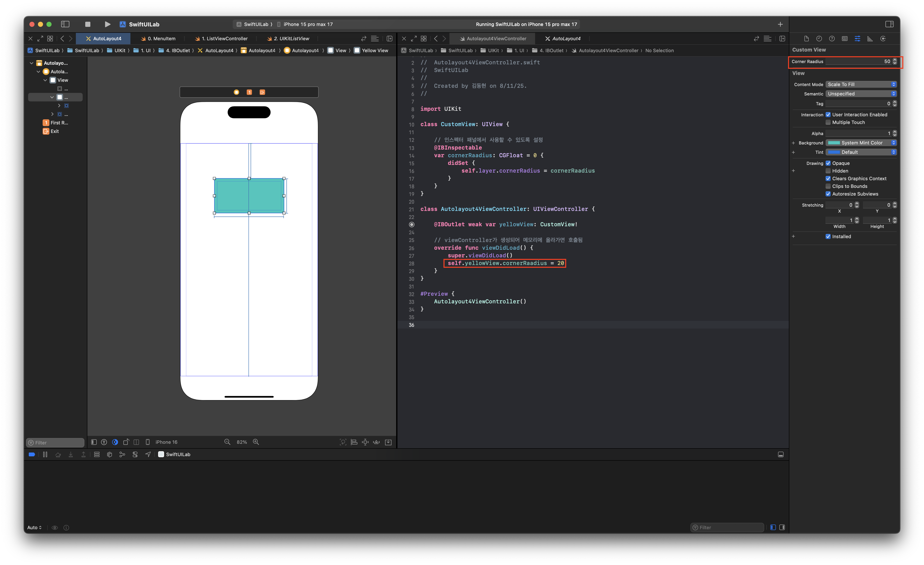The width and height of the screenshot is (924, 565).
Task: Click Debug View Hierarchy icon
Action: (110, 454)
